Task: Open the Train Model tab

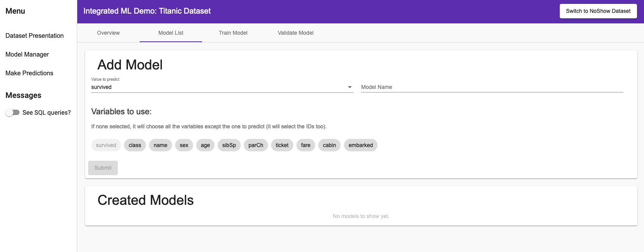Action: [233, 33]
